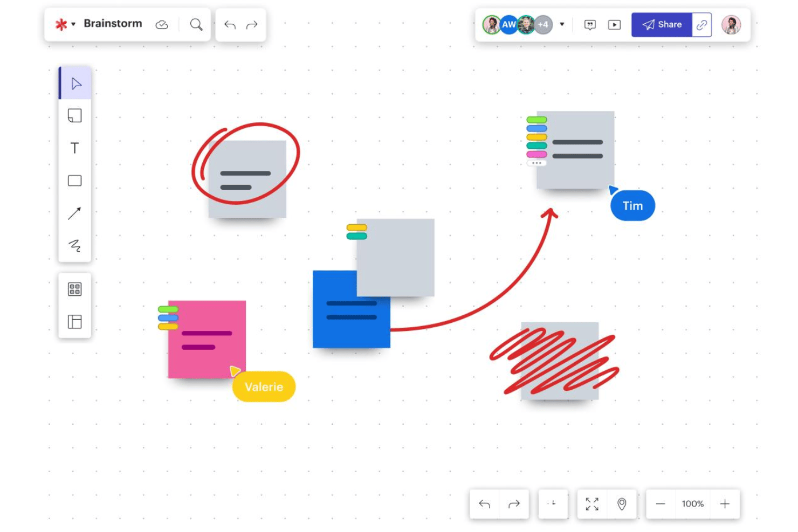
Task: Zoom out with the minus icon
Action: (661, 504)
